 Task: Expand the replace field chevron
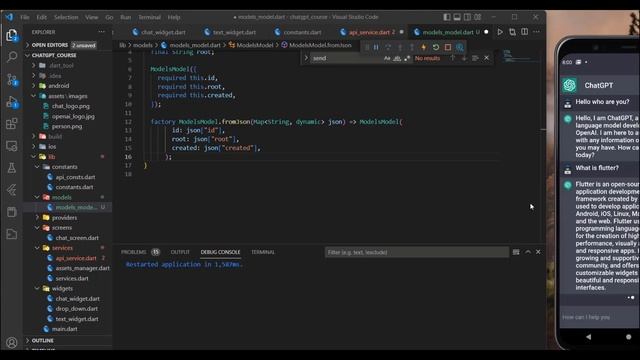pos(306,58)
